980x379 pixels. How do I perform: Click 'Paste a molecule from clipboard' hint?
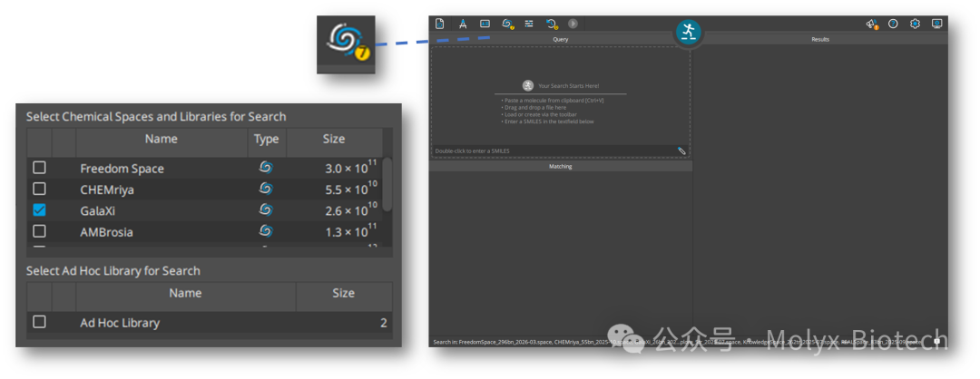(553, 100)
